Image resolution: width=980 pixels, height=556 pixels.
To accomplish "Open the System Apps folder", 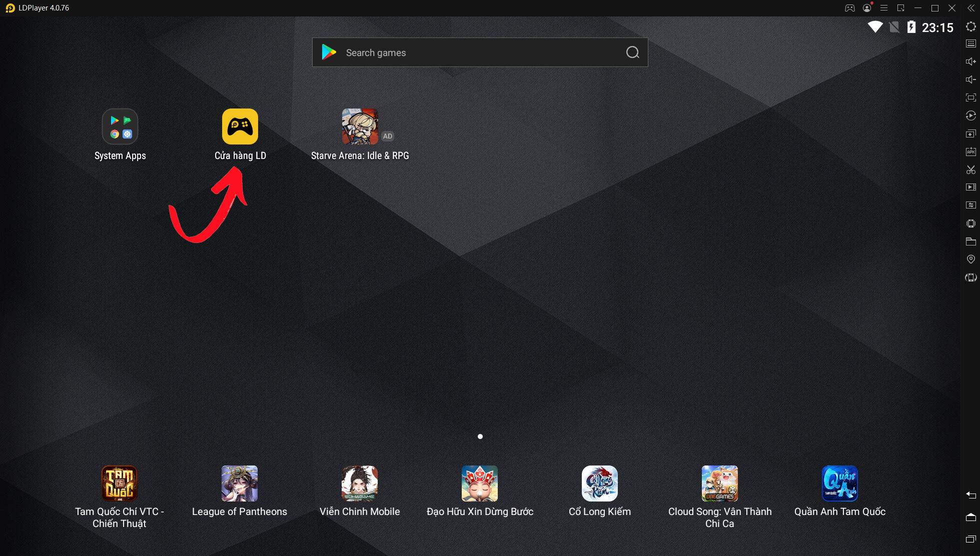I will [120, 126].
